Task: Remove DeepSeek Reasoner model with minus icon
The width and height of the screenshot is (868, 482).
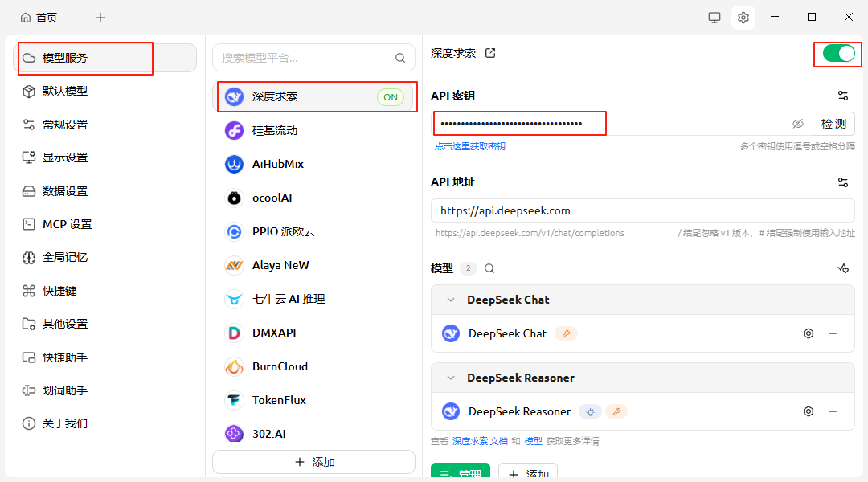Action: point(833,412)
